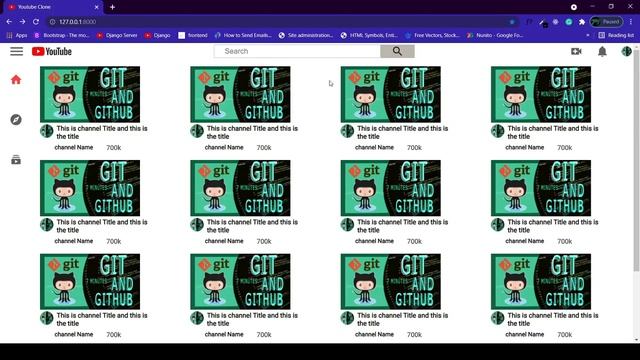The height and width of the screenshot is (360, 640).
Task: Open the Site administration bookmark
Action: [306, 36]
